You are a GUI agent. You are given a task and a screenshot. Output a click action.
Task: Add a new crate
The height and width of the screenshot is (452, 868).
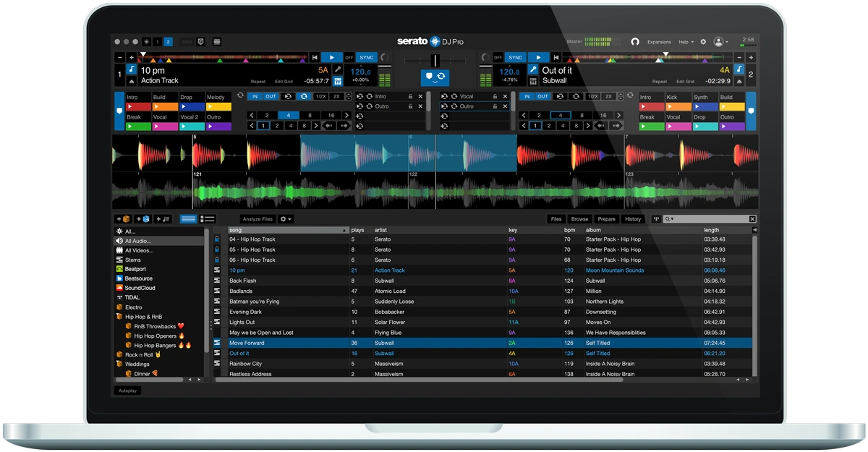coord(122,219)
